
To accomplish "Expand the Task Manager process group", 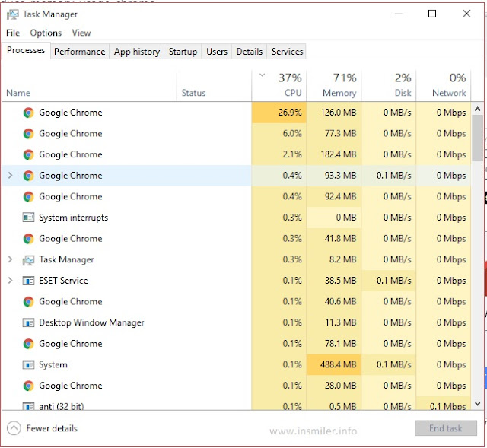I will [x=10, y=259].
